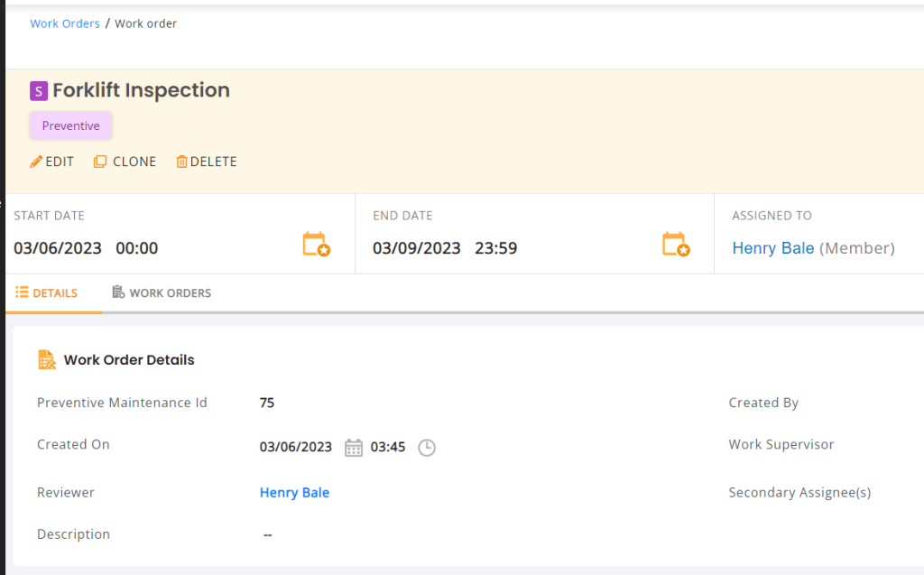Click the EDIT button
This screenshot has height=575, width=924.
pyautogui.click(x=51, y=162)
